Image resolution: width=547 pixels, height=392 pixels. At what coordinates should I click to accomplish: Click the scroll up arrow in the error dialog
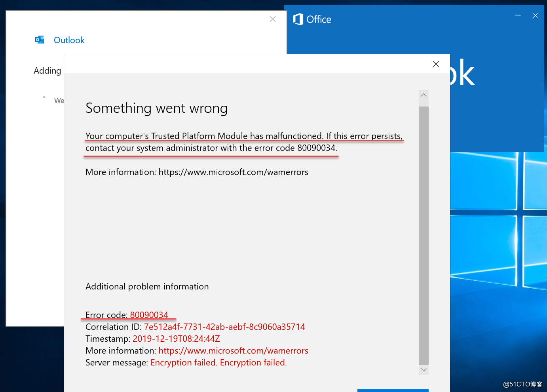point(424,95)
